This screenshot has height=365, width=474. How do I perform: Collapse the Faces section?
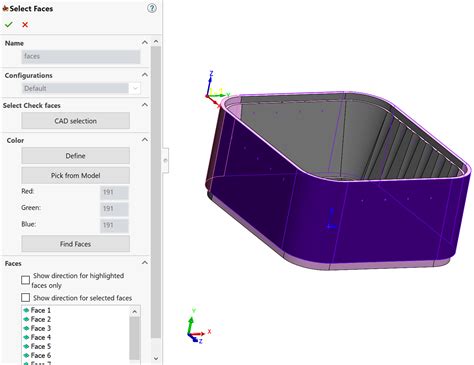click(145, 263)
